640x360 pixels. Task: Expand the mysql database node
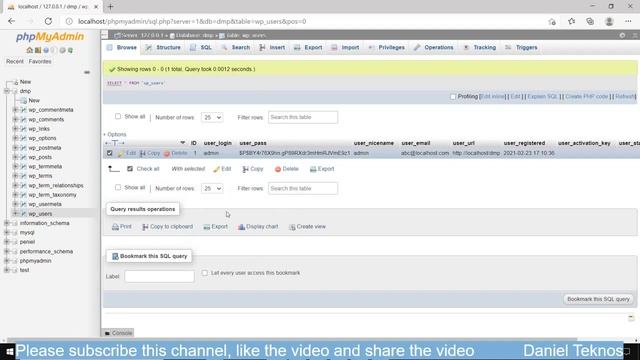coord(7,232)
